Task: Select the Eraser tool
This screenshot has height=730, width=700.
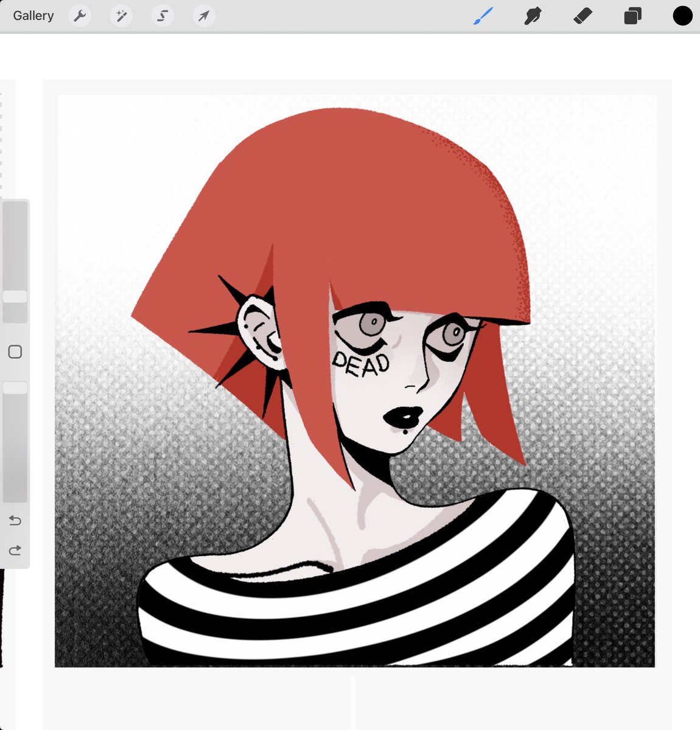Action: coord(583,16)
